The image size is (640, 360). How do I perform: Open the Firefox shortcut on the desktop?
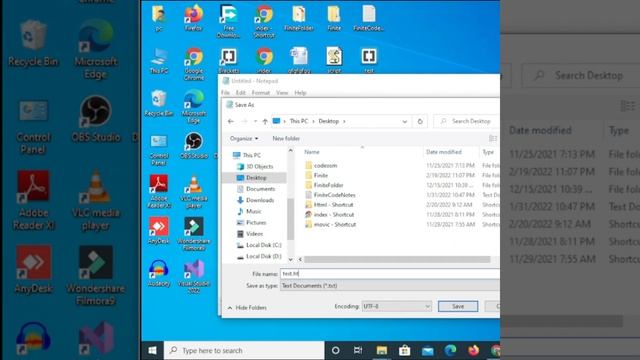(x=193, y=18)
